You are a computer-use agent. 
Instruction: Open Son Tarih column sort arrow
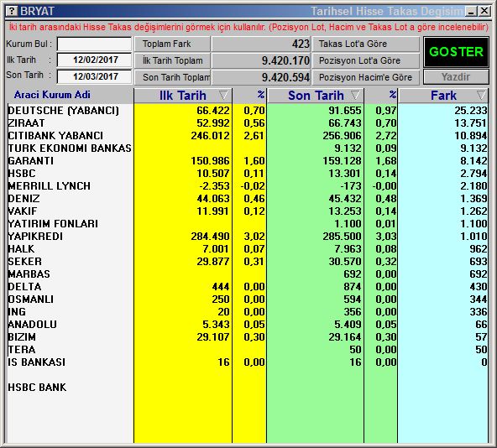pos(355,95)
